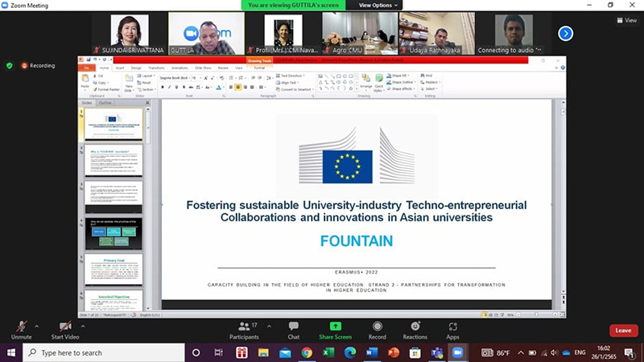Open Quick Styles gallery
The image size is (644, 362).
pyautogui.click(x=378, y=83)
